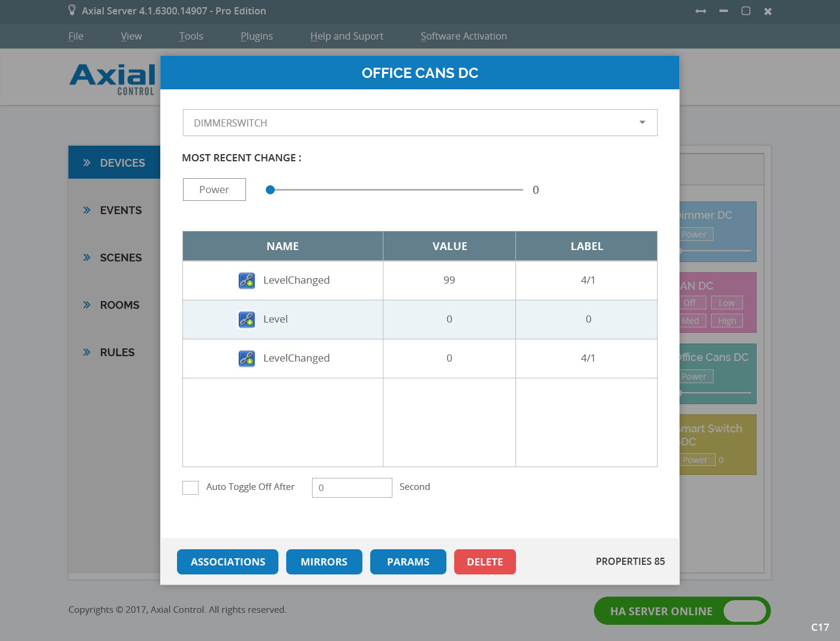Click the auto toggle seconds input field
This screenshot has height=641, width=840.
pos(352,487)
